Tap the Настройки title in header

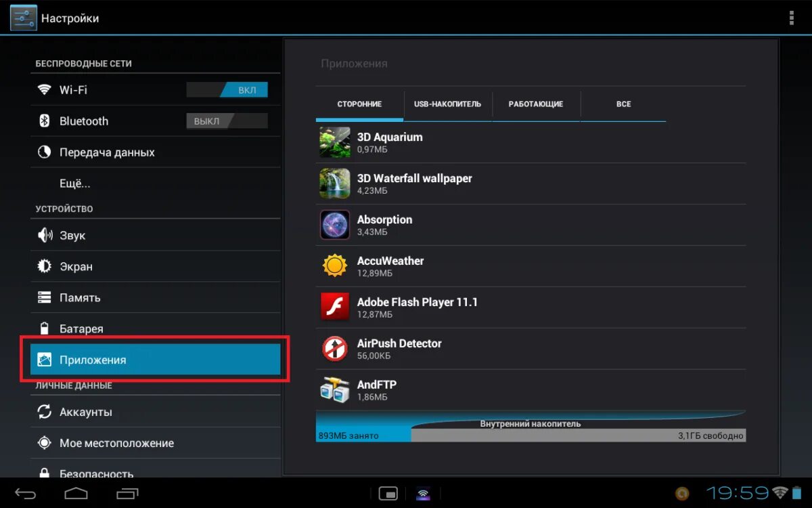click(70, 18)
